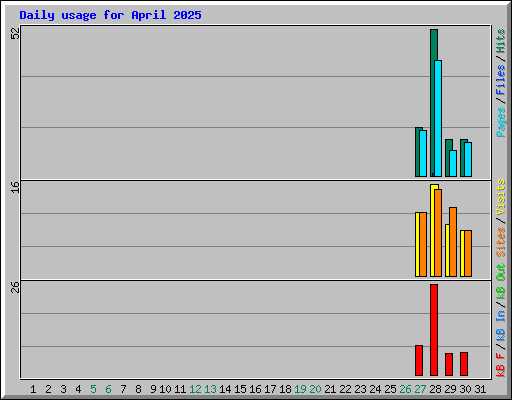This screenshot has width=512, height=400.
Task: Select the yellow Visits bar for day 30
Action: pyautogui.click(x=462, y=253)
